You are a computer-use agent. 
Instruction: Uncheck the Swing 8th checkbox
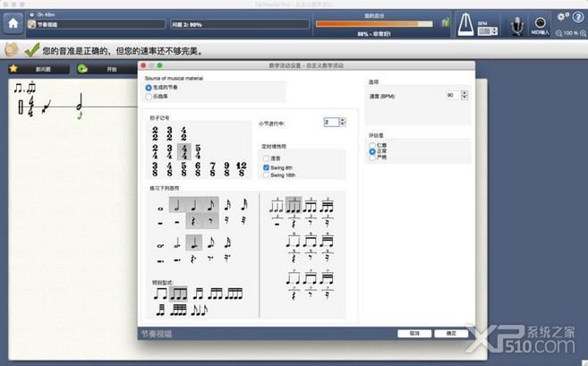266,167
